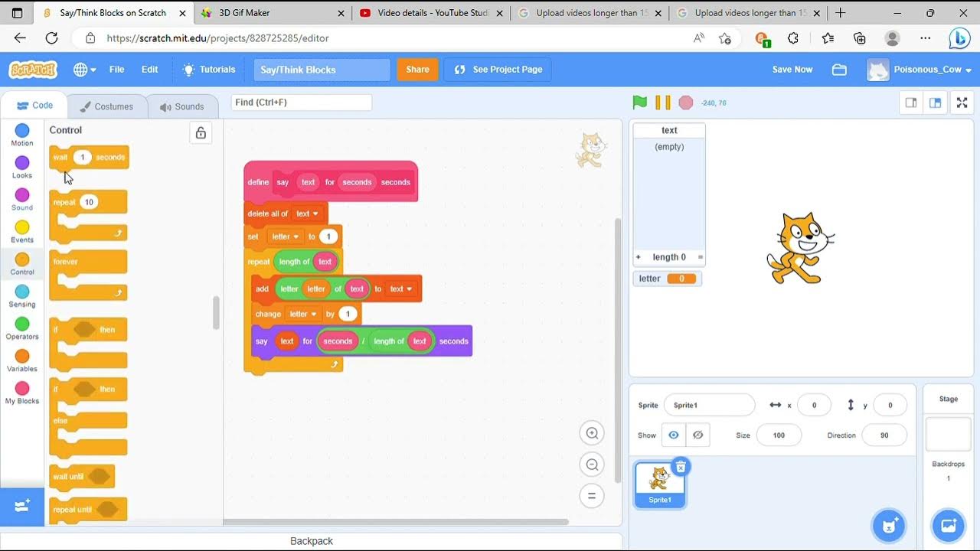This screenshot has height=551, width=980.
Task: Open My Stuff folder icon
Action: [839, 70]
